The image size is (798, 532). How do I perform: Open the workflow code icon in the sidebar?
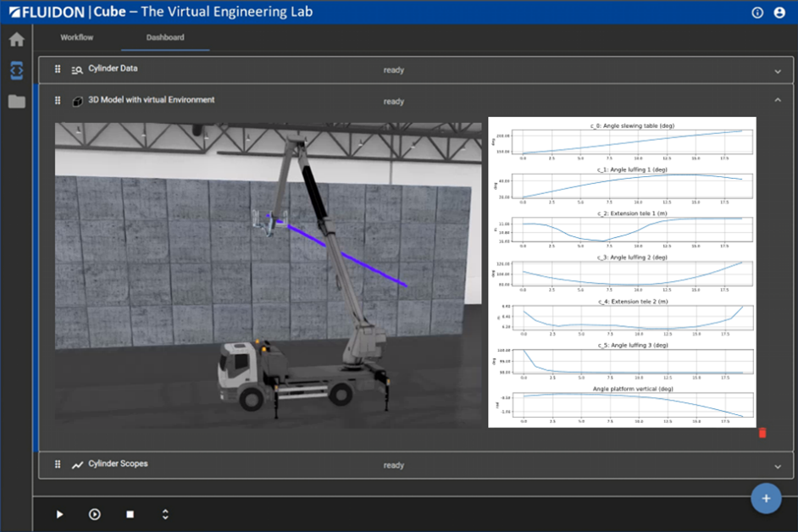[17, 70]
